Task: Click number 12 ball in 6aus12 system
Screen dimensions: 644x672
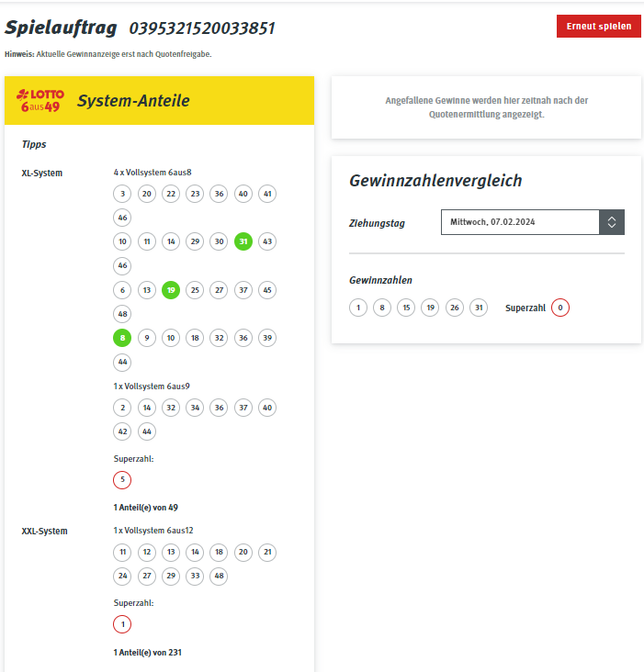Action: [x=147, y=552]
